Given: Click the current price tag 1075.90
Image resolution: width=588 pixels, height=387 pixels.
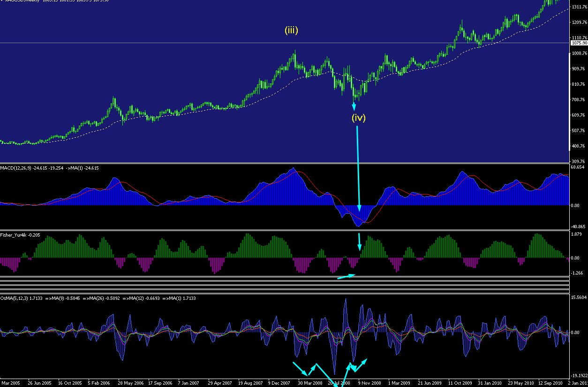Looking at the screenshot, I should pos(579,43).
